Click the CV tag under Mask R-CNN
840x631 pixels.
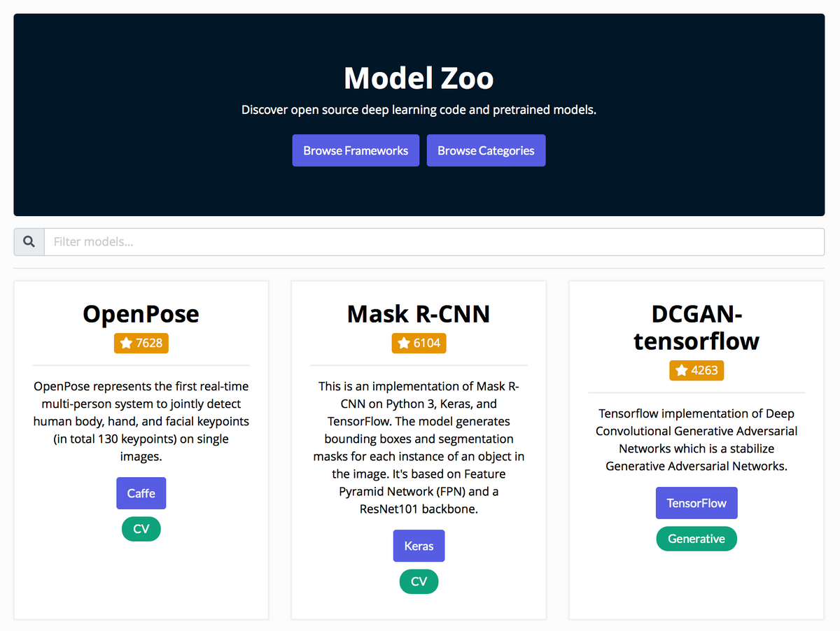tap(419, 581)
